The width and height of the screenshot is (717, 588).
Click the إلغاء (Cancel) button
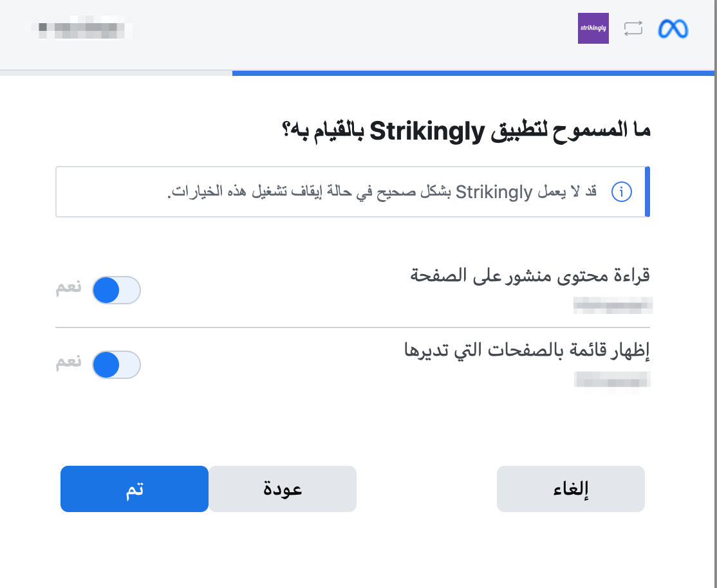(x=571, y=489)
